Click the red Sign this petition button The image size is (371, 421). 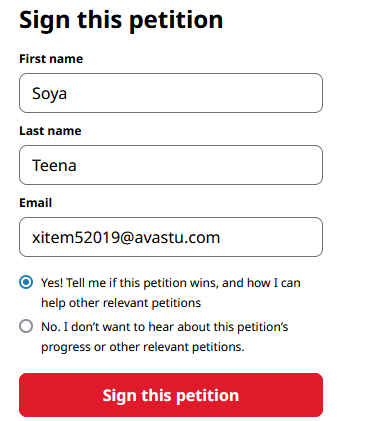[171, 395]
